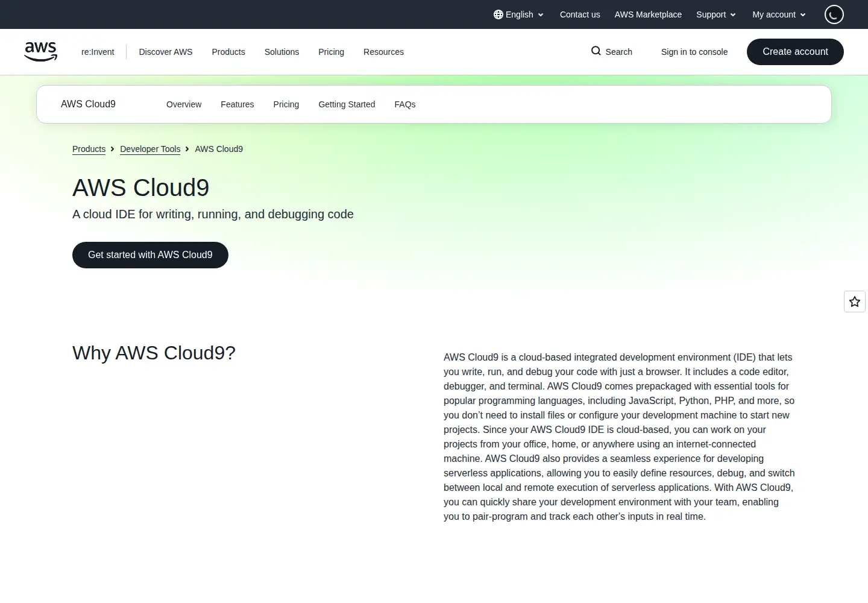Toggle dark mode moon icon
The width and height of the screenshot is (868, 603).
[x=834, y=14]
